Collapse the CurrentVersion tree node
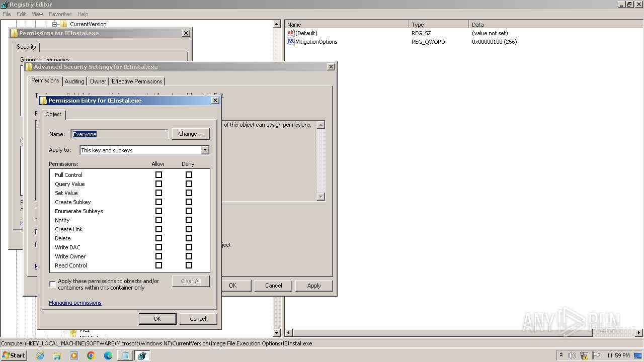The image size is (644, 362). [x=55, y=24]
